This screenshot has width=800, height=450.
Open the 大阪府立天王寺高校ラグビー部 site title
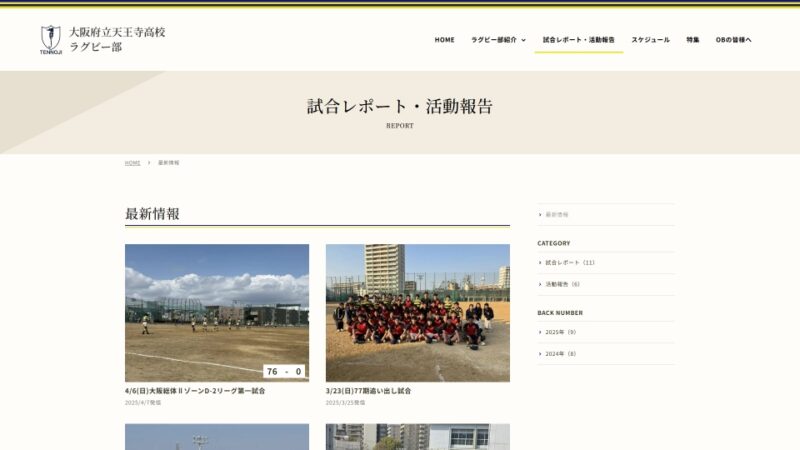click(x=117, y=39)
